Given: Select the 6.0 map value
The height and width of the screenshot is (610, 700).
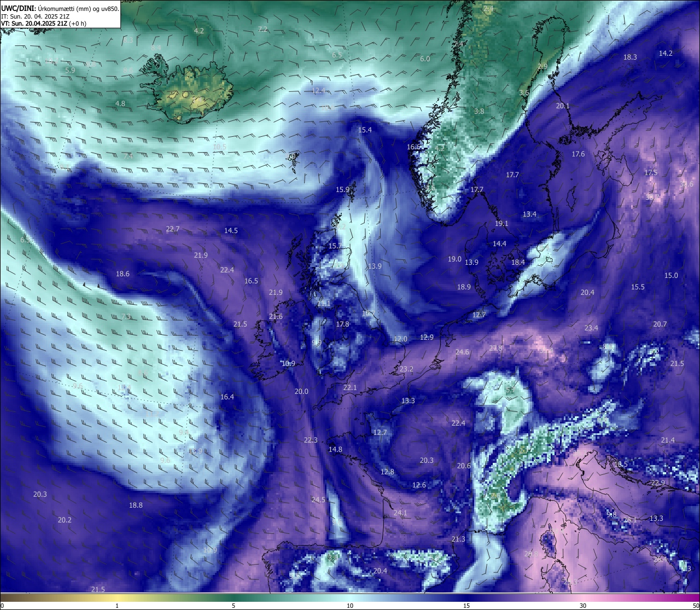Looking at the screenshot, I should pos(425,59).
